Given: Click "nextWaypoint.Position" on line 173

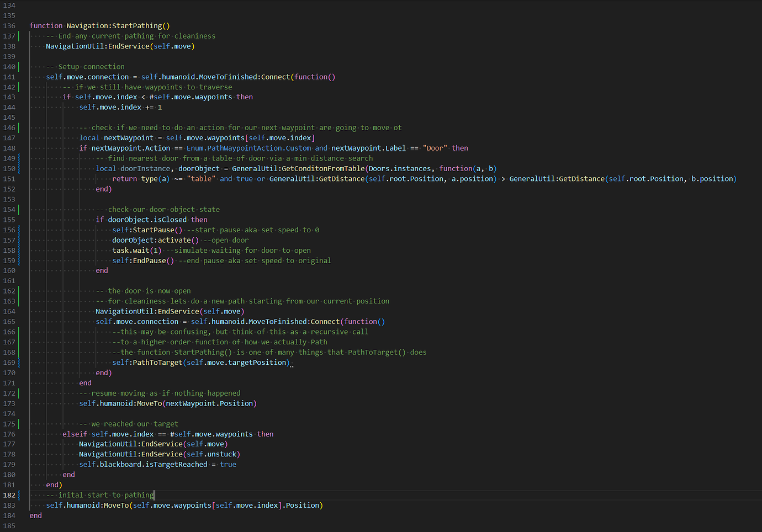Looking at the screenshot, I should pyautogui.click(x=209, y=403).
